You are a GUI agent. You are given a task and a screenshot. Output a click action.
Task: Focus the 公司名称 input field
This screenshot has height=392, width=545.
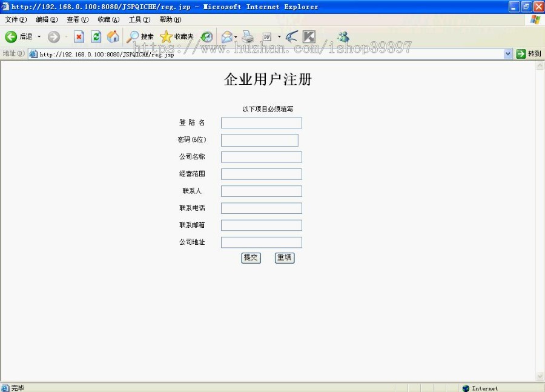pyautogui.click(x=262, y=157)
